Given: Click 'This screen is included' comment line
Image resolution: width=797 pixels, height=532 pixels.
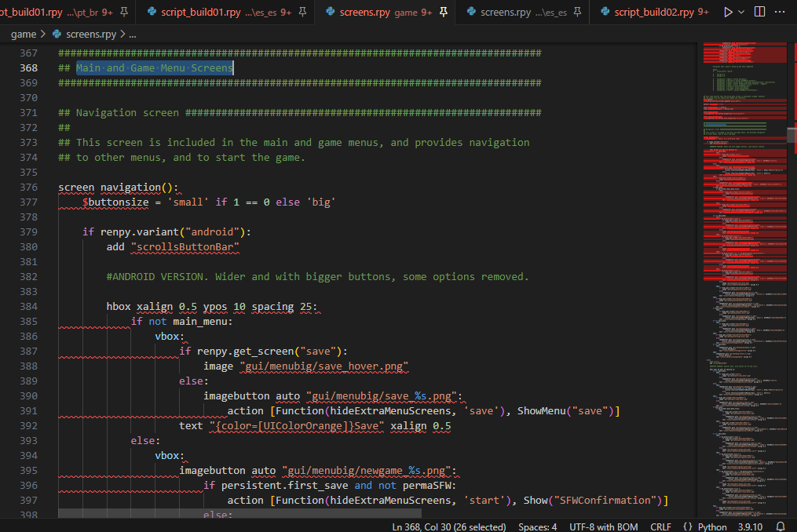Looking at the screenshot, I should pyautogui.click(x=294, y=142).
